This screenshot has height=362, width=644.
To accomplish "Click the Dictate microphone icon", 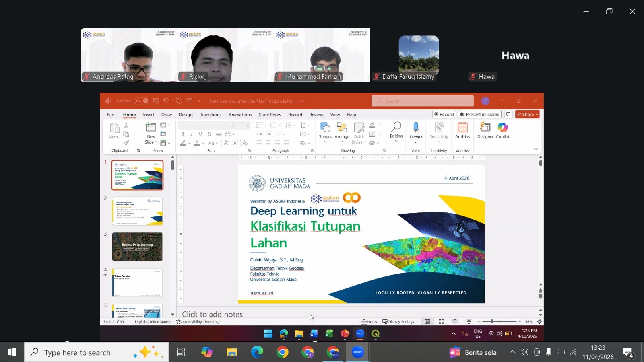I will (x=416, y=128).
